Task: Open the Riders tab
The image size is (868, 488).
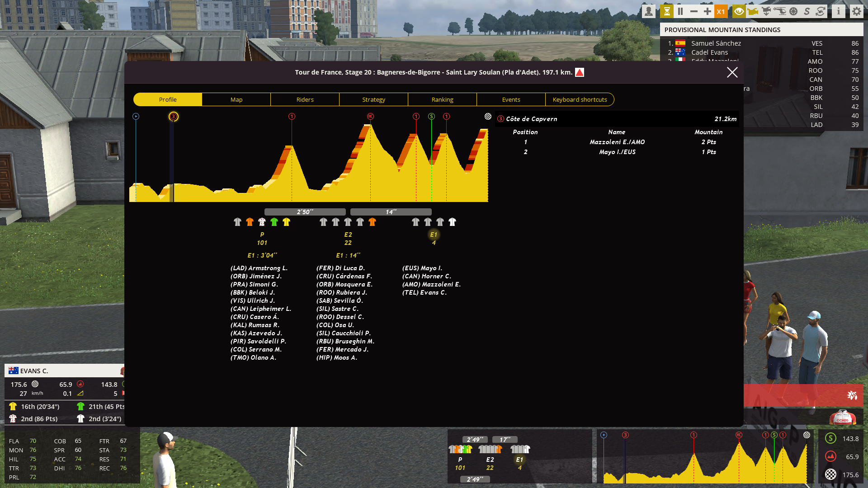Action: pos(305,99)
